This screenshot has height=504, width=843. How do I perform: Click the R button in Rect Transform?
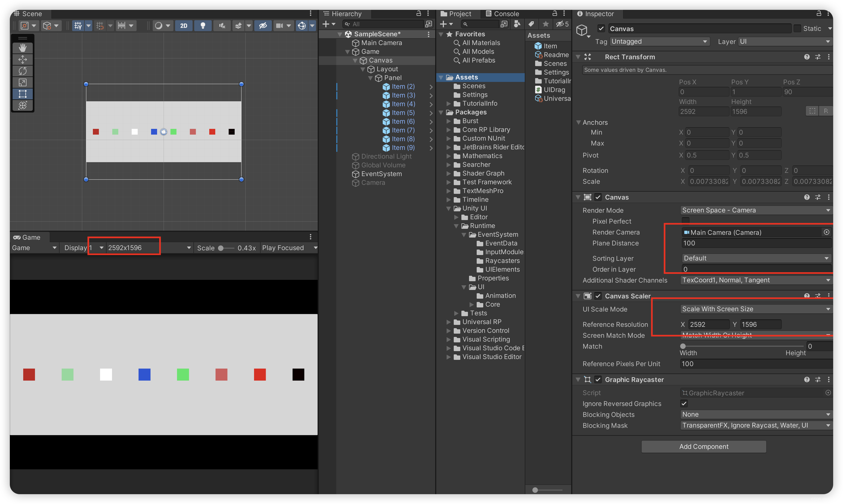click(827, 111)
